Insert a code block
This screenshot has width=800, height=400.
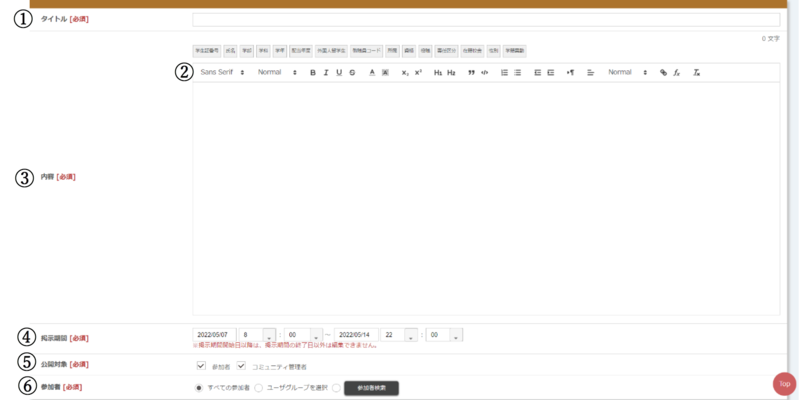[x=485, y=73]
